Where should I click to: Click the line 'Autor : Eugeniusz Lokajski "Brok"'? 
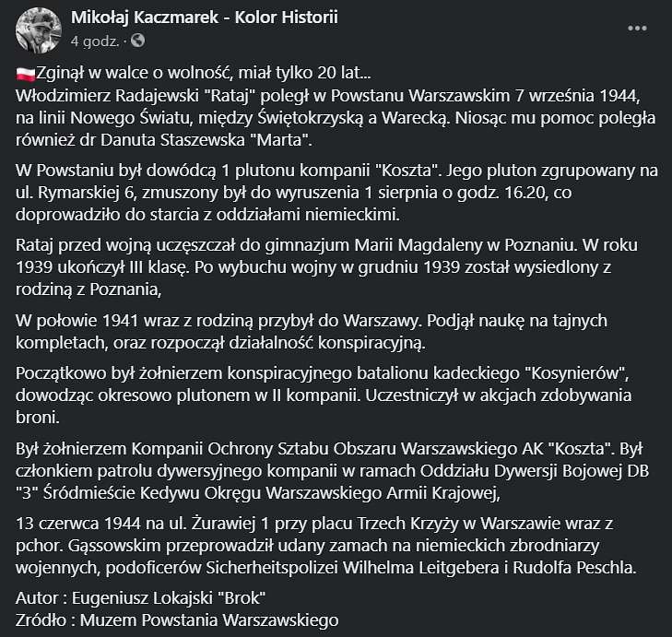click(140, 598)
